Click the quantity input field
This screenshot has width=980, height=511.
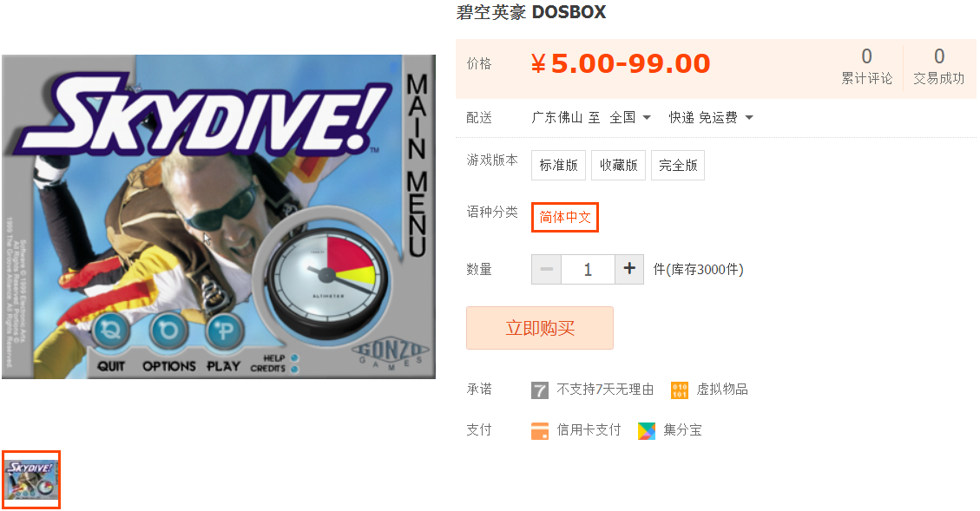click(588, 269)
